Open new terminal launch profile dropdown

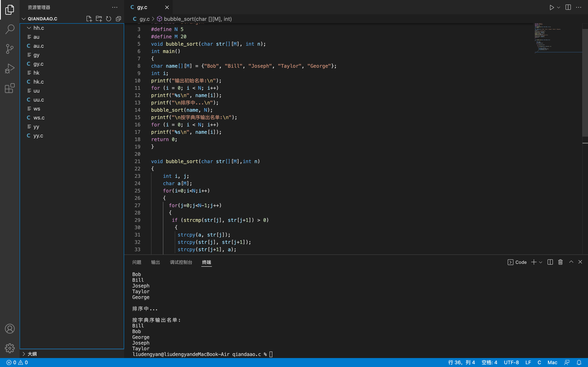click(x=541, y=262)
